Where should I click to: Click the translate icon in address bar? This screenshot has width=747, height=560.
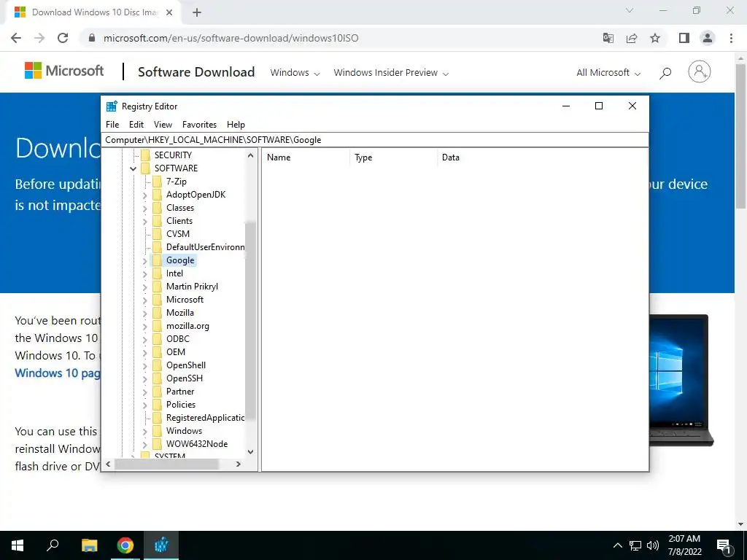point(608,38)
